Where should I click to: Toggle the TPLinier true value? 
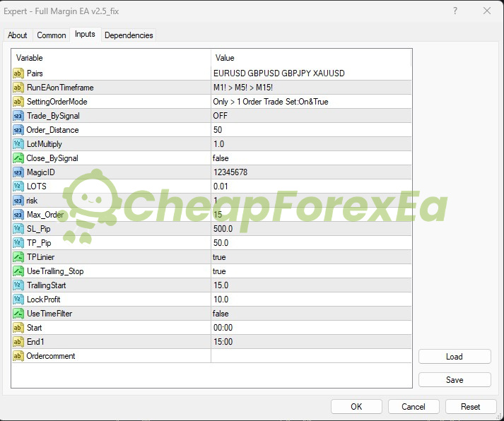pyautogui.click(x=311, y=257)
